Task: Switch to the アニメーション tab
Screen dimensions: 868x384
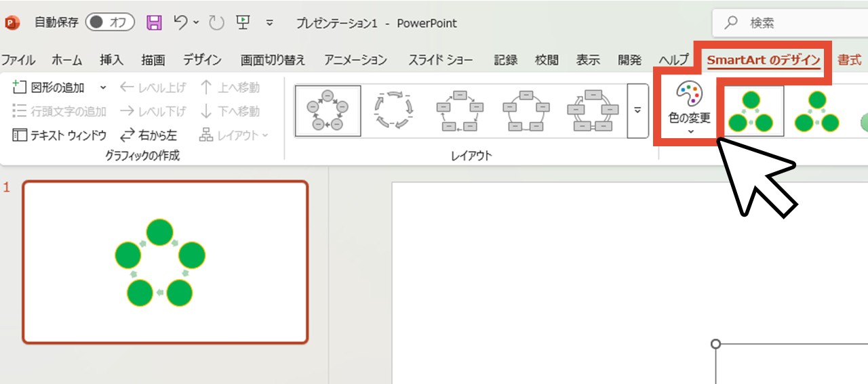Action: click(x=355, y=60)
